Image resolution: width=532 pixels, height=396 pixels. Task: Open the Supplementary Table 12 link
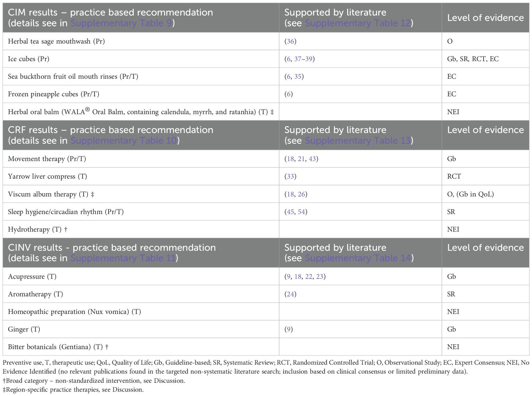(357, 23)
